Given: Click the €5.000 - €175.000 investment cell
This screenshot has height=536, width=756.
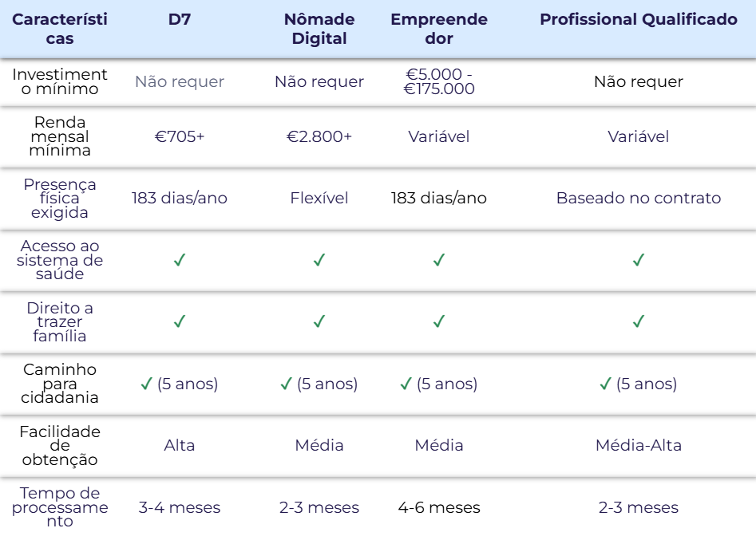Looking at the screenshot, I should click(439, 81).
